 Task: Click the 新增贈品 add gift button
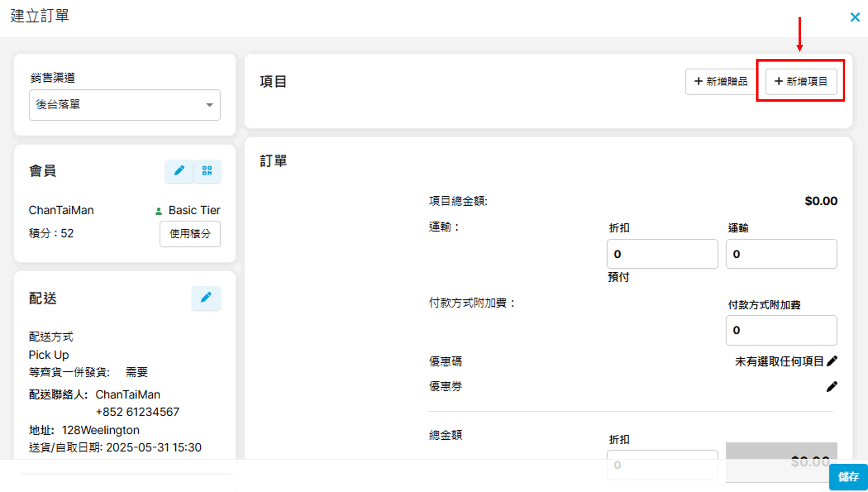(x=721, y=81)
